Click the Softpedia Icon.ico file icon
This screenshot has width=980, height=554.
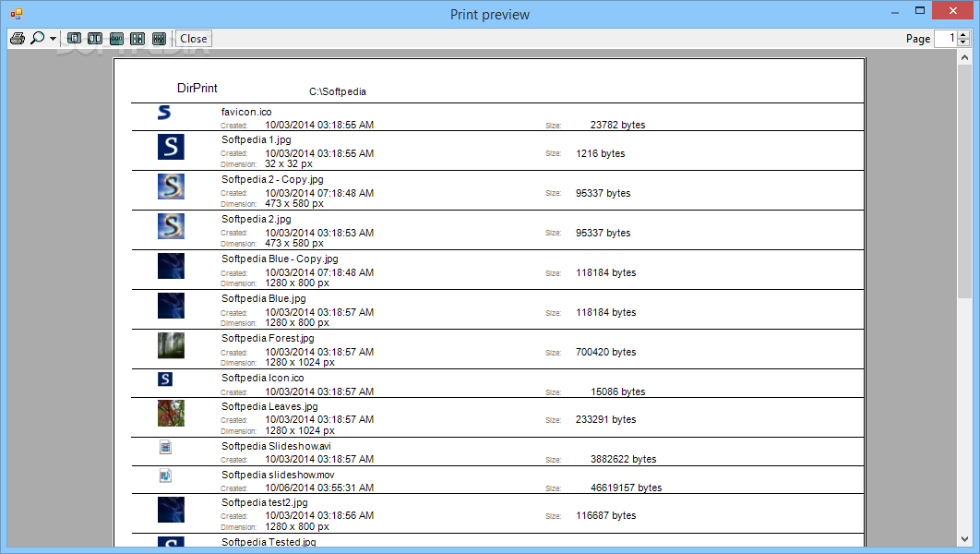[165, 379]
